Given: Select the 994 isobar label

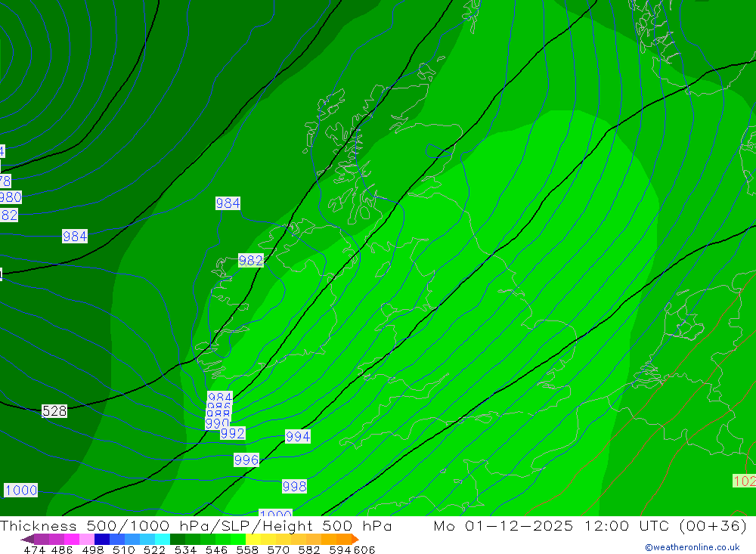Looking at the screenshot, I should (x=297, y=436).
